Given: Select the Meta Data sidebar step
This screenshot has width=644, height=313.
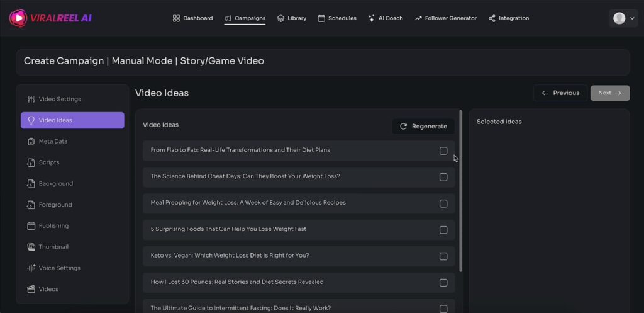Looking at the screenshot, I should coord(72,142).
